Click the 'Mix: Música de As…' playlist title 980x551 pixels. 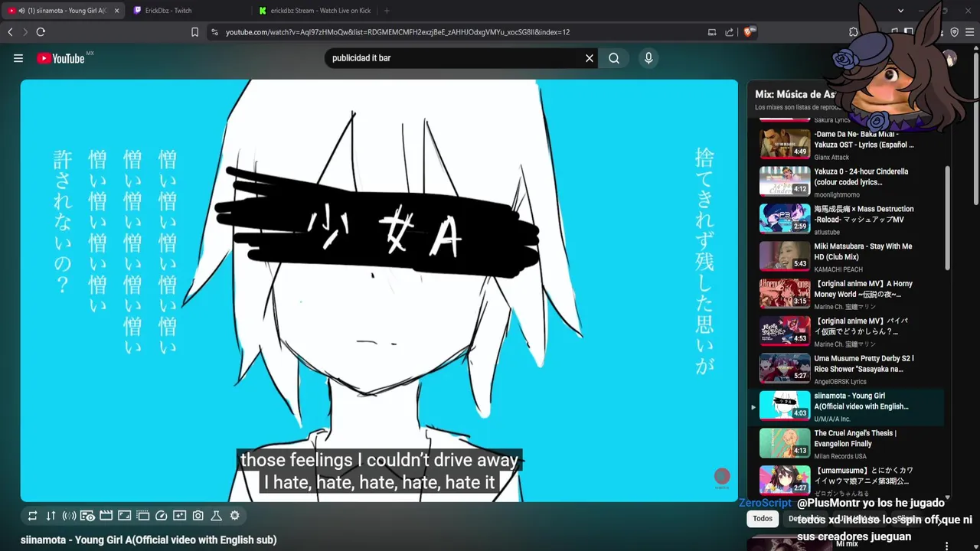point(795,94)
